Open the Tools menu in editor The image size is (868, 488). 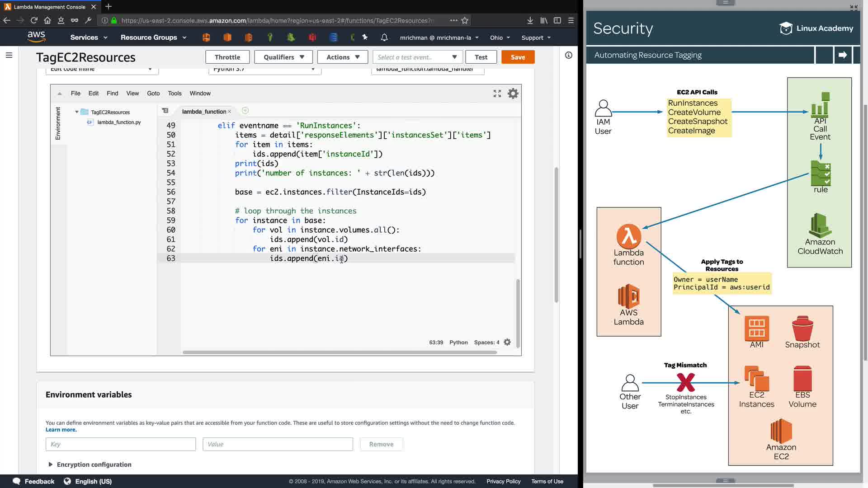pos(175,94)
